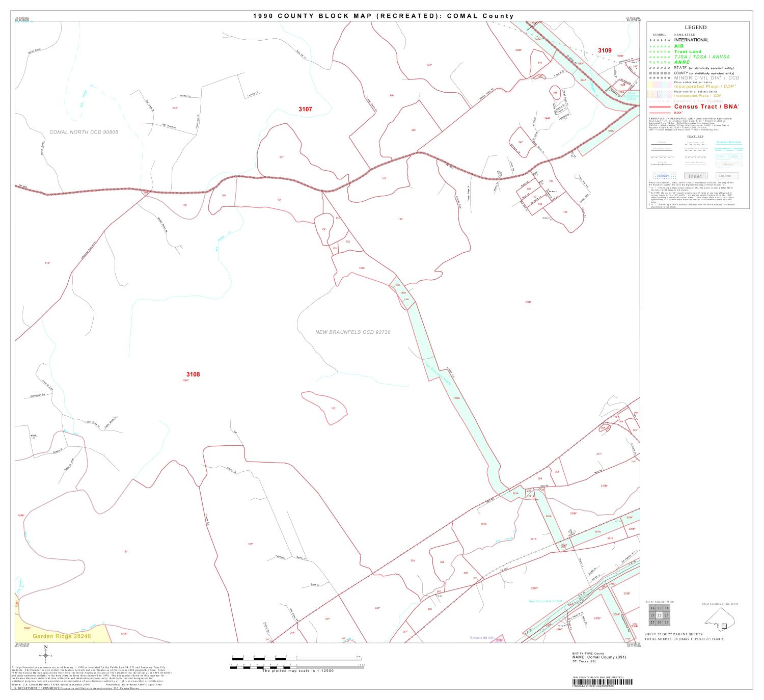This screenshot has height=700, width=764.
Task: Click the Highway line symbol under FEATURES
Action: coord(661,145)
